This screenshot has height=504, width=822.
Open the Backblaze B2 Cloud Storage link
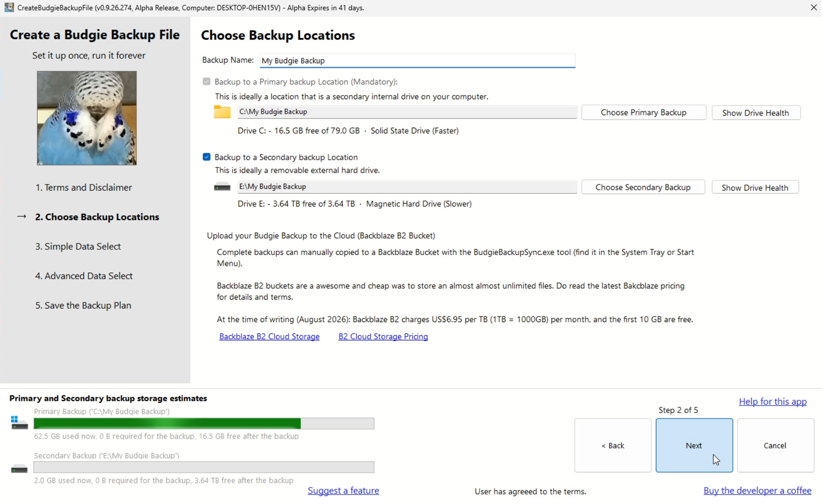(x=269, y=336)
